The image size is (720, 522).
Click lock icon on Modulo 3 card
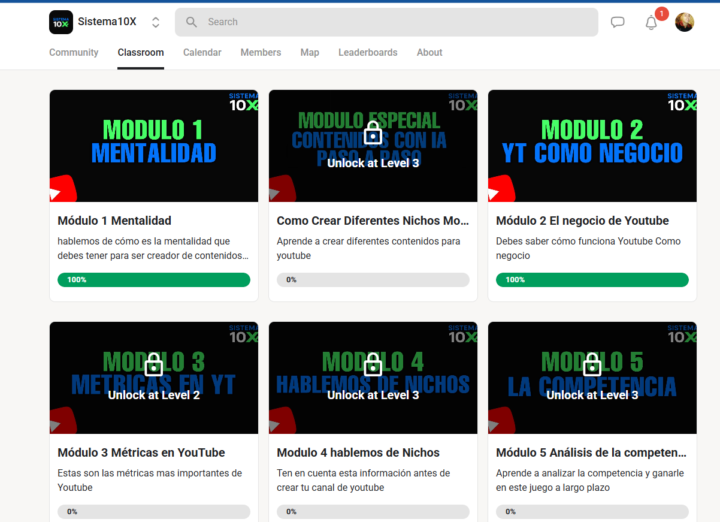point(154,365)
